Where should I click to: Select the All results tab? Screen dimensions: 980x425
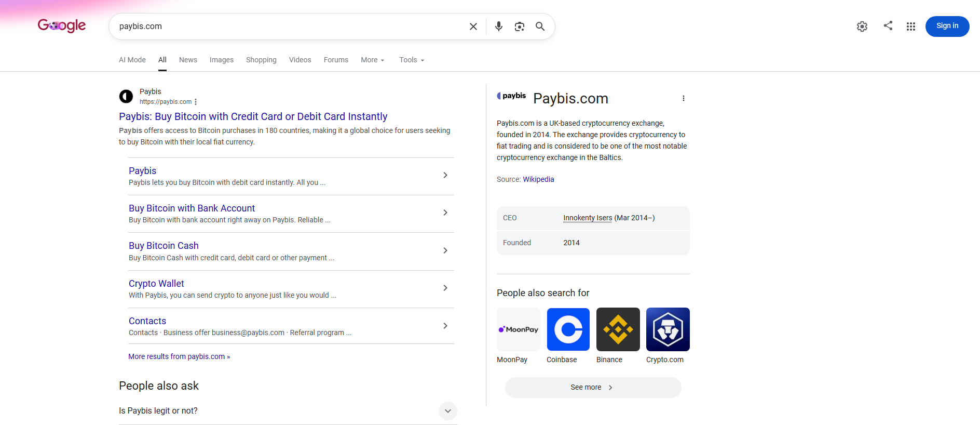pos(162,60)
